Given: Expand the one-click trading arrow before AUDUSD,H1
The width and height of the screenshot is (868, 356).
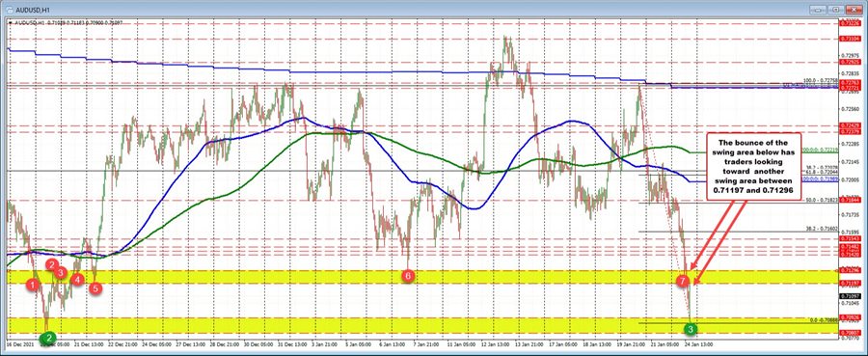Looking at the screenshot, I should tap(11, 23).
